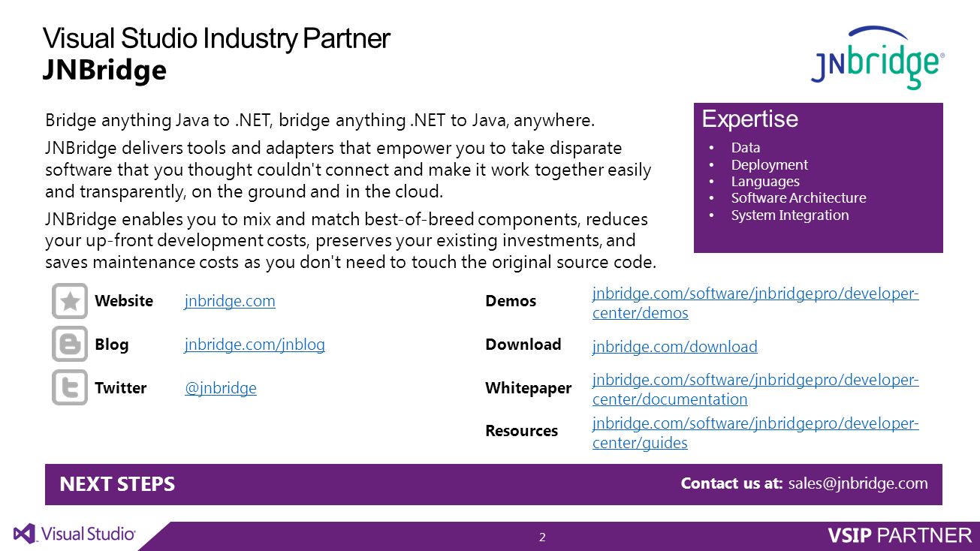This screenshot has width=980, height=551.
Task: Open the developer-center/documentation whitepaper link
Action: 755,390
